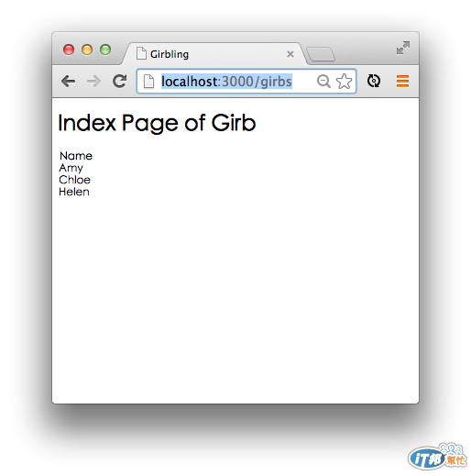Click the Amy entry in the list
The width and height of the screenshot is (471, 476).
[x=71, y=168]
